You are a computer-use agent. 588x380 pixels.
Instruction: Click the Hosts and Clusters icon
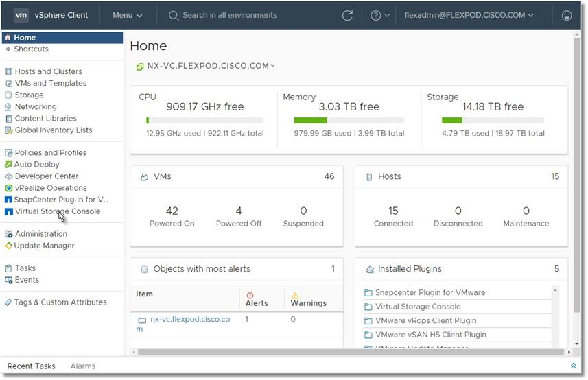point(8,71)
